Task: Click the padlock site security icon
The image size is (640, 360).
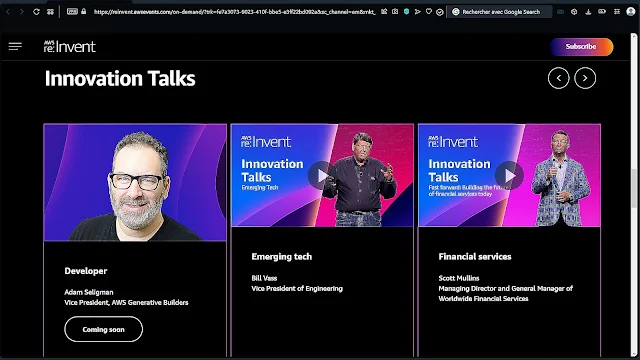Action: pyautogui.click(x=84, y=12)
